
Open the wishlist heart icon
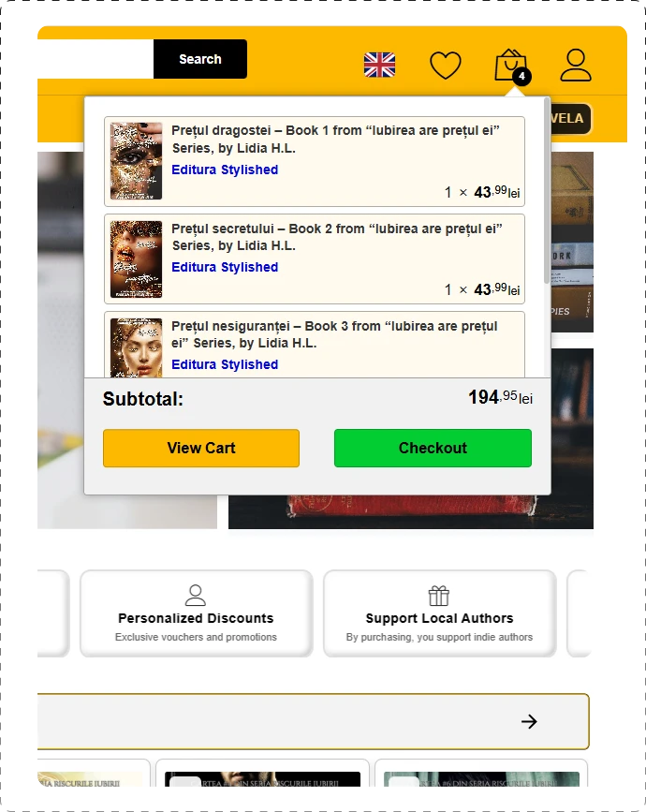[x=445, y=66]
